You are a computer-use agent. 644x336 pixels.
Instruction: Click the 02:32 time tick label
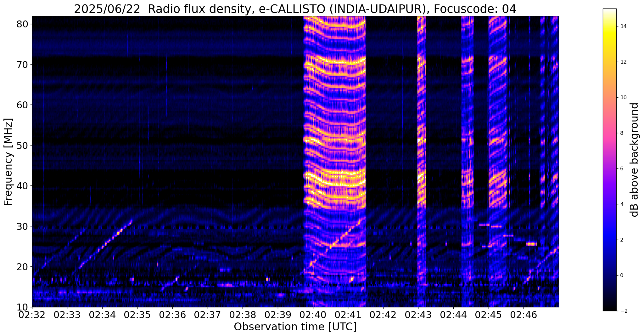coord(32,315)
